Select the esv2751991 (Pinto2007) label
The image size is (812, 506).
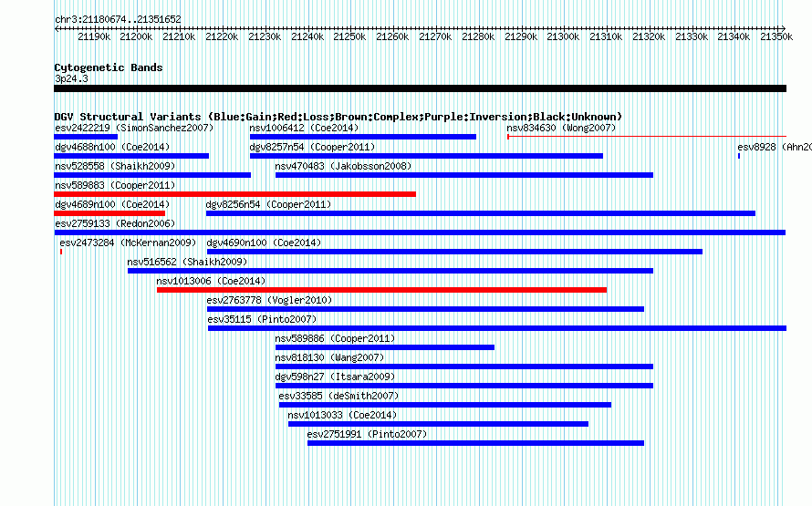367,434
